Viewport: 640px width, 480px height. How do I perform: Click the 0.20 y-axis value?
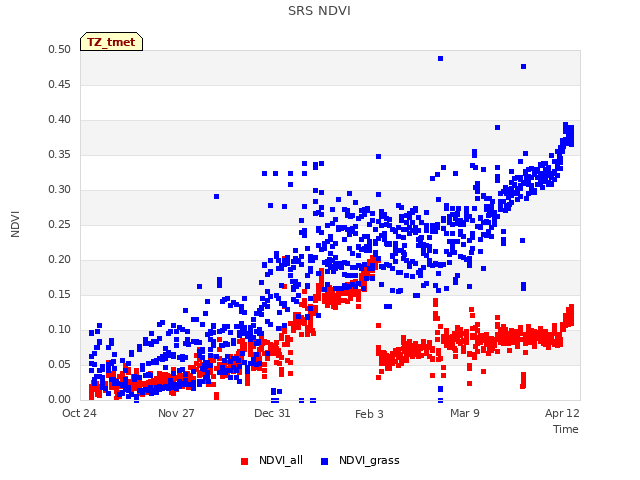point(59,260)
